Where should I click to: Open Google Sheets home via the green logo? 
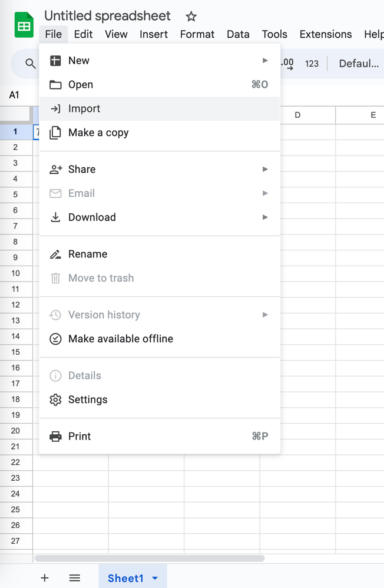tap(23, 24)
